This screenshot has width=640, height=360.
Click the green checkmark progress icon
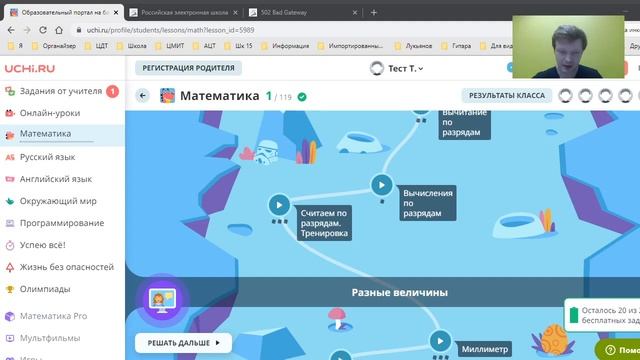click(x=302, y=97)
